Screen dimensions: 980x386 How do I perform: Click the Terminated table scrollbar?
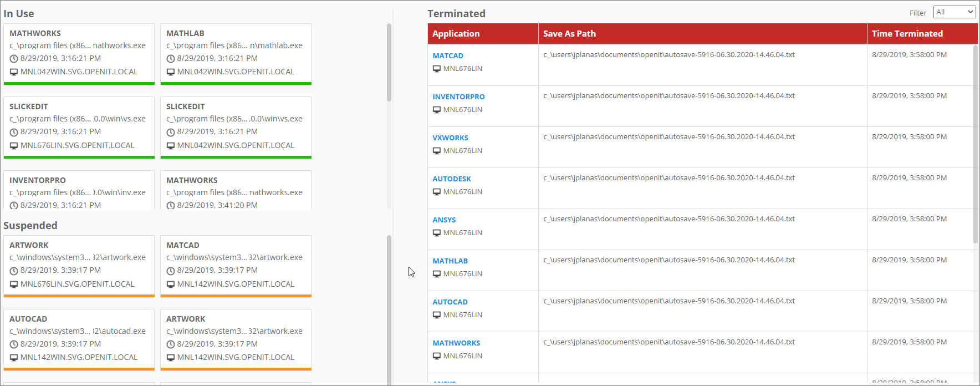tap(976, 144)
